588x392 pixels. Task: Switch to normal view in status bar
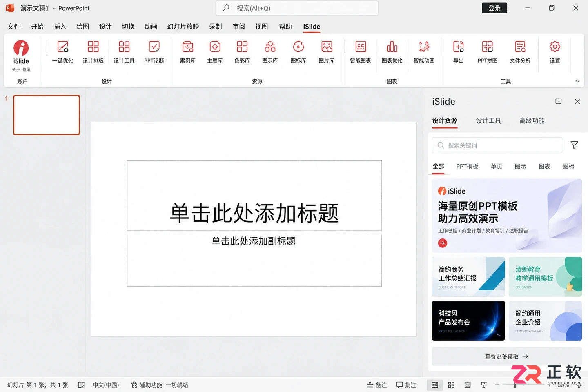pyautogui.click(x=435, y=385)
